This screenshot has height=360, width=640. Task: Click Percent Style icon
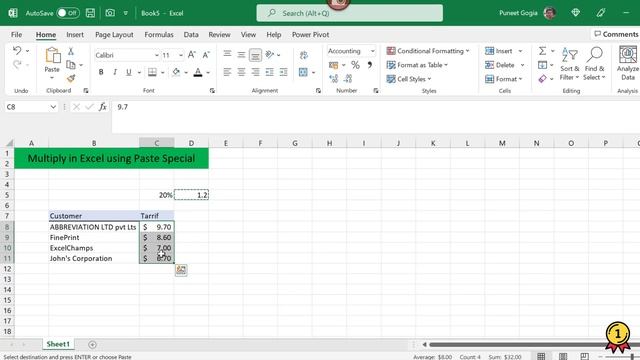pos(356,65)
